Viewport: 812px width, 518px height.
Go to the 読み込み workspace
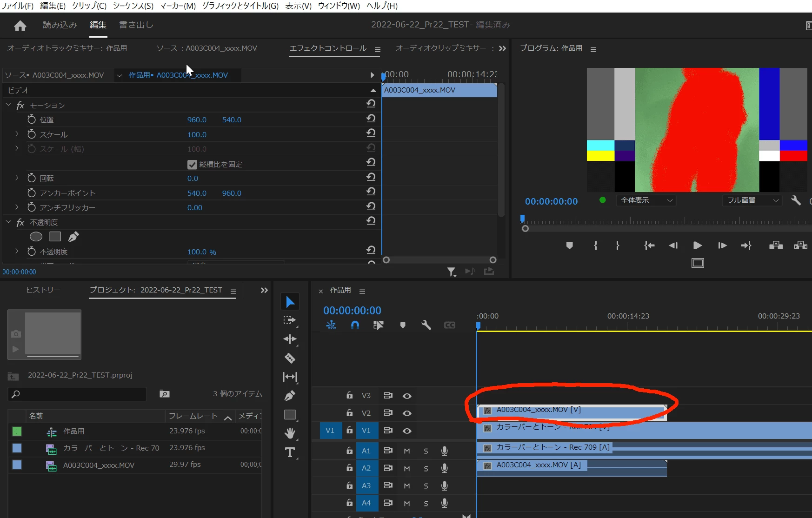tap(60, 25)
